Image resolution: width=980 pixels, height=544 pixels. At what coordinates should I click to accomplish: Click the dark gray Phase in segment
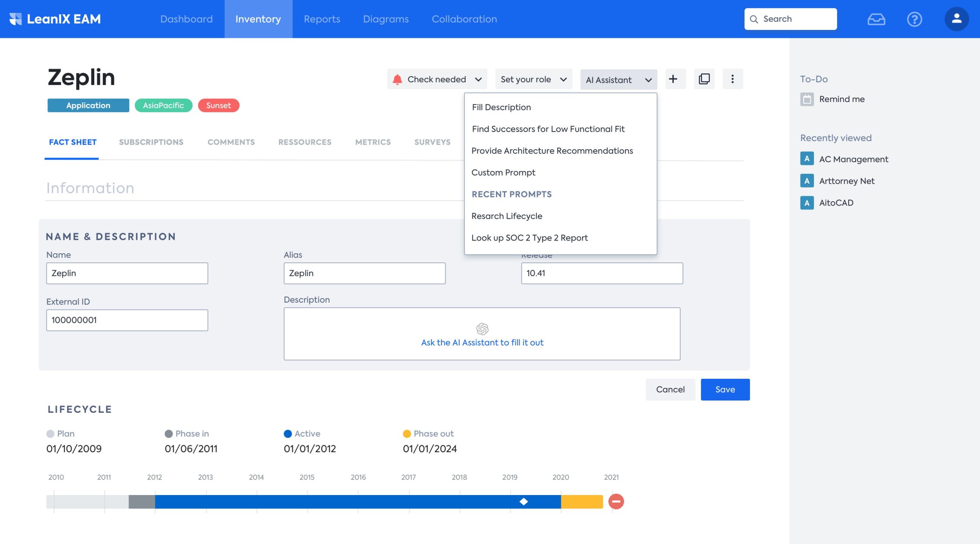(x=142, y=502)
